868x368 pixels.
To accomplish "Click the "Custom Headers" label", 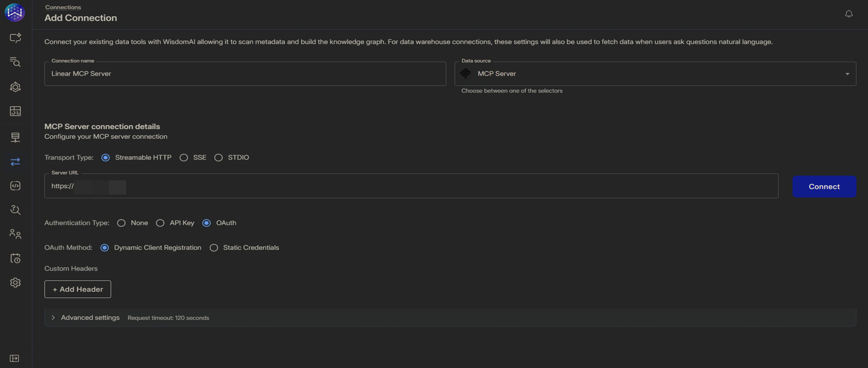I will coord(71,268).
